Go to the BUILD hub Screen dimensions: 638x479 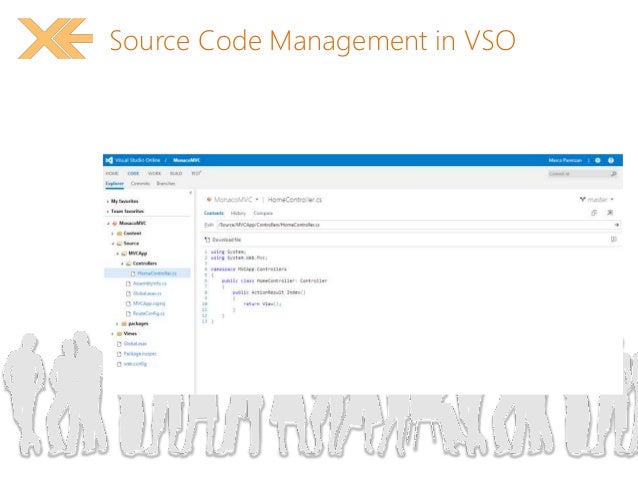(x=176, y=173)
